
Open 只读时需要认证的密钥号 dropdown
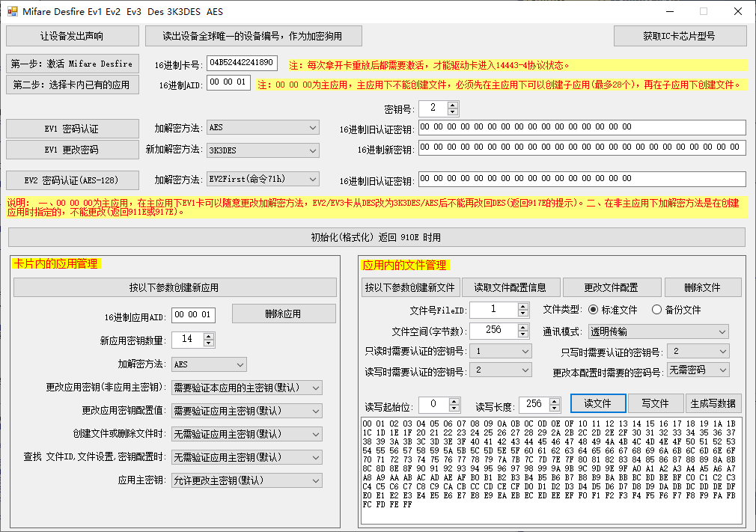(501, 351)
